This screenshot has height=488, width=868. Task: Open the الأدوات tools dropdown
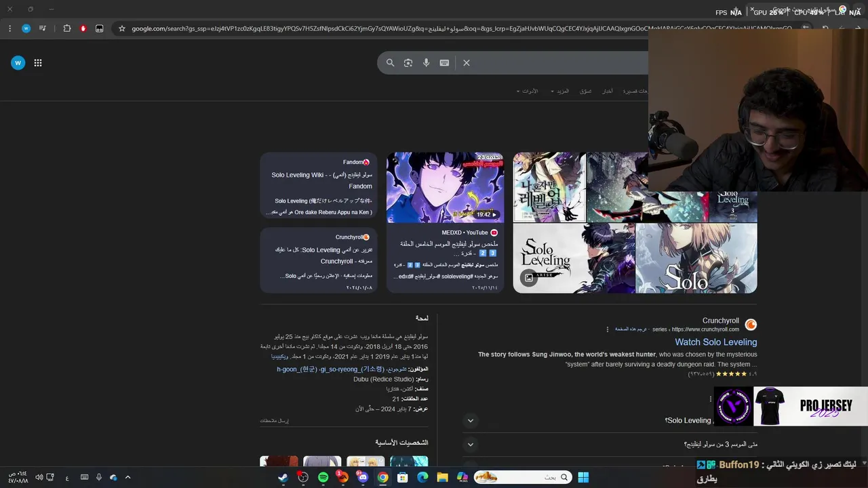[527, 91]
